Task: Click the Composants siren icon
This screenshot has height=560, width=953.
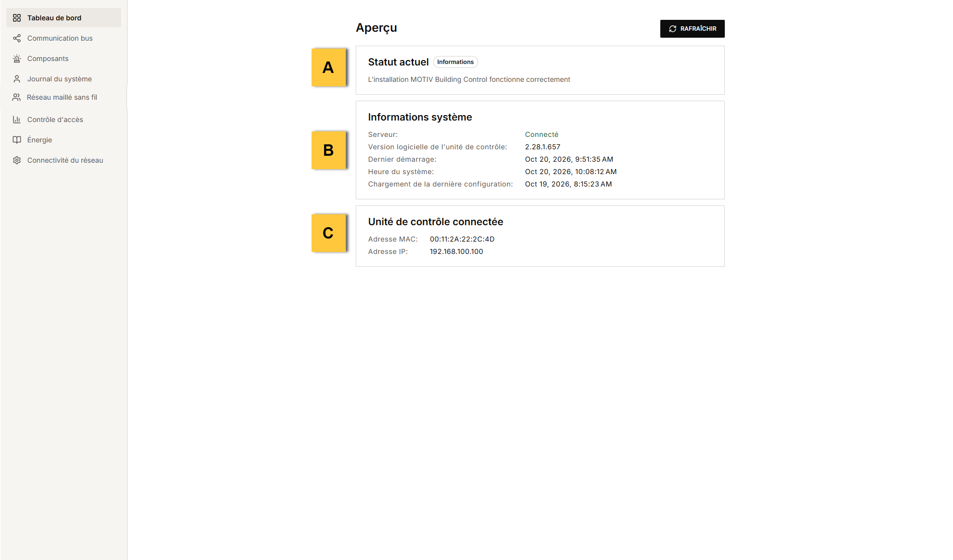Action: [17, 59]
